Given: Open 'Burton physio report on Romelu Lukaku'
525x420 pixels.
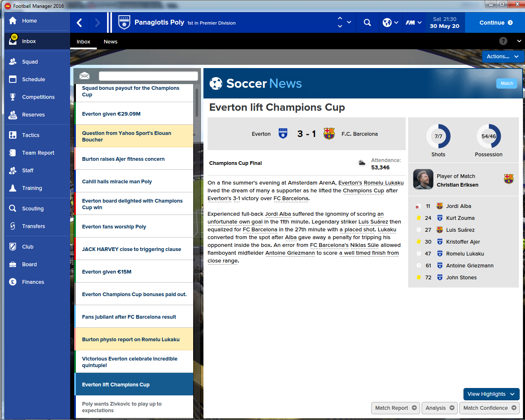Looking at the screenshot, I should pyautogui.click(x=134, y=339).
